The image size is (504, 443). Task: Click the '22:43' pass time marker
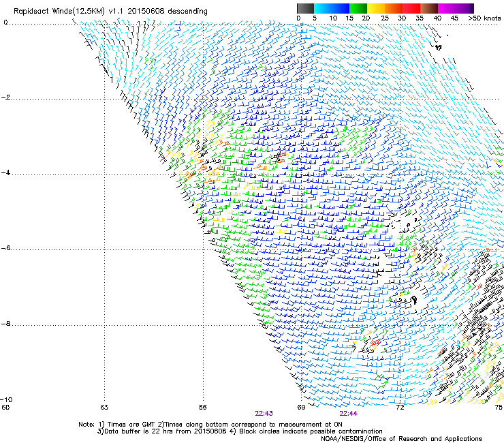coord(264,414)
